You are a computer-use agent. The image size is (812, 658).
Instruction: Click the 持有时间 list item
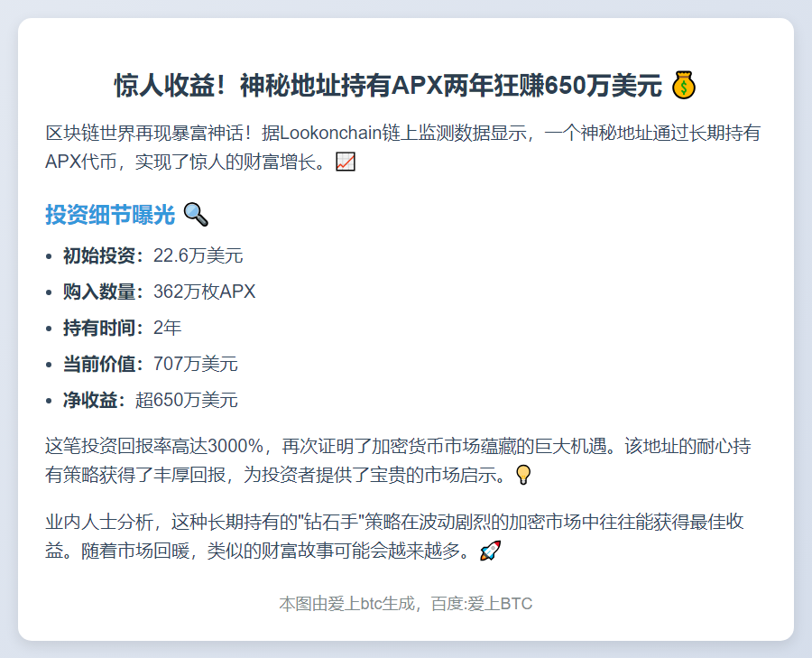pyautogui.click(x=121, y=328)
